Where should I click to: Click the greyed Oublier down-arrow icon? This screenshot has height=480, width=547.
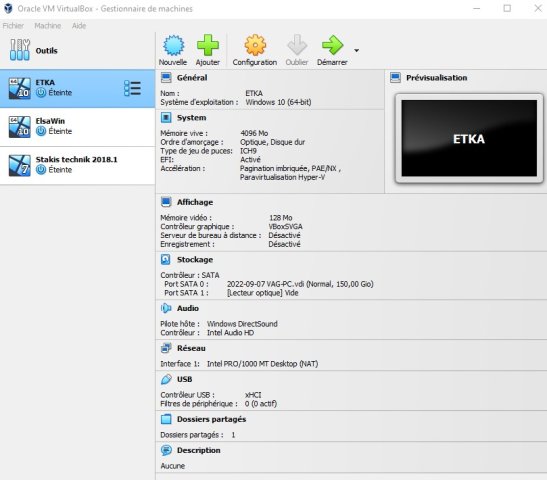[297, 45]
